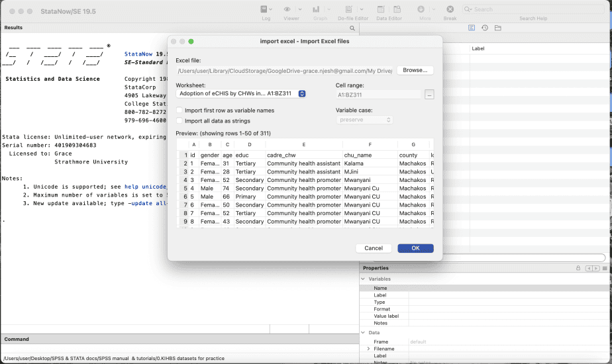Check Import all data as strings
Screen dimensions: 612x364
tap(179, 120)
